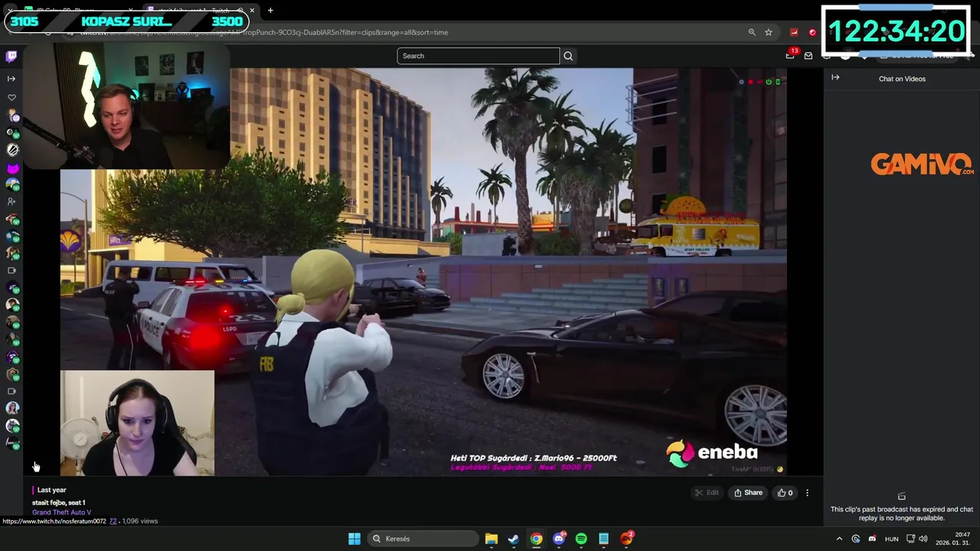
Task: Share this clip
Action: [x=748, y=493]
